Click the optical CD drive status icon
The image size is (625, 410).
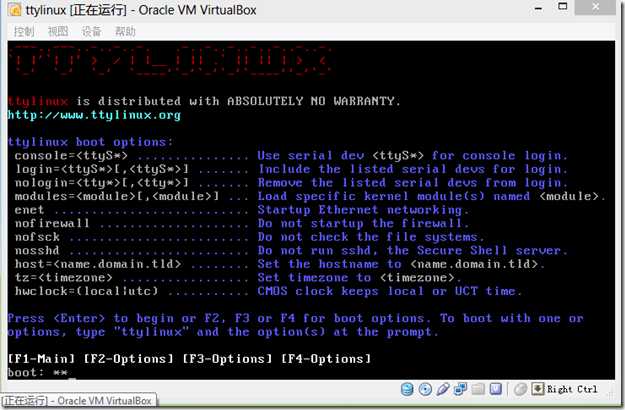[x=425, y=389]
